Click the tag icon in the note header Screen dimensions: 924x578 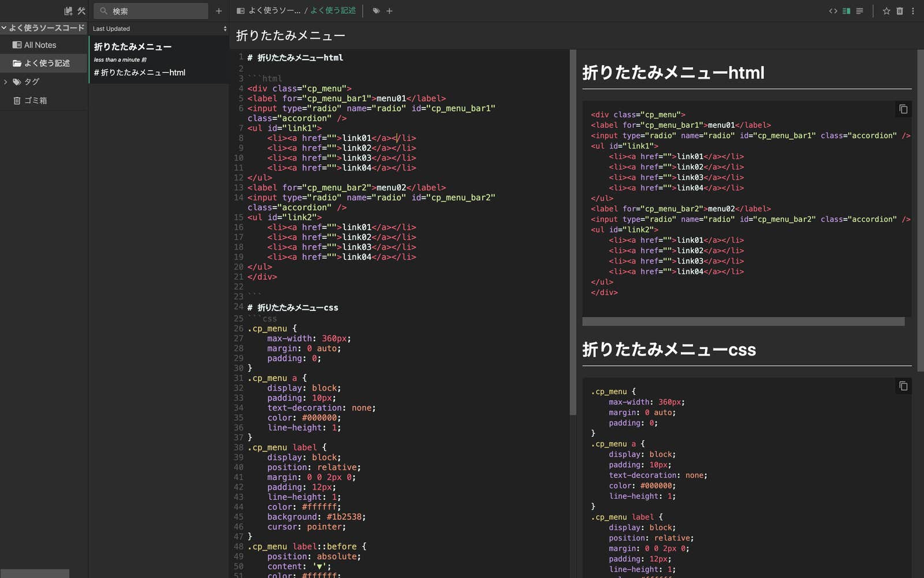(377, 11)
